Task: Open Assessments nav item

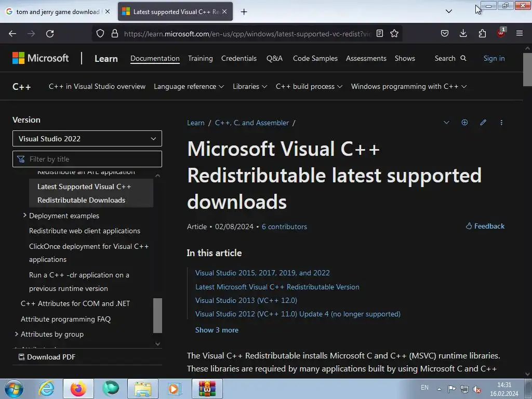Action: tap(366, 58)
